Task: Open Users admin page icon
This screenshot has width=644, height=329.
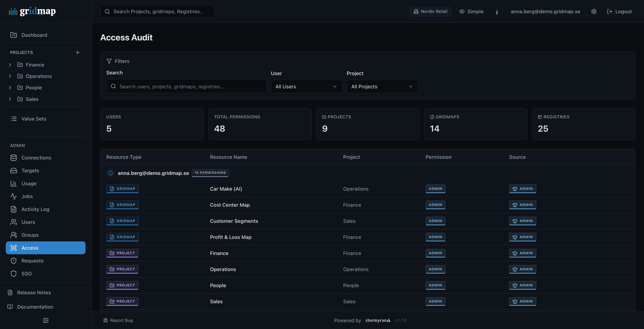Action: (x=13, y=222)
